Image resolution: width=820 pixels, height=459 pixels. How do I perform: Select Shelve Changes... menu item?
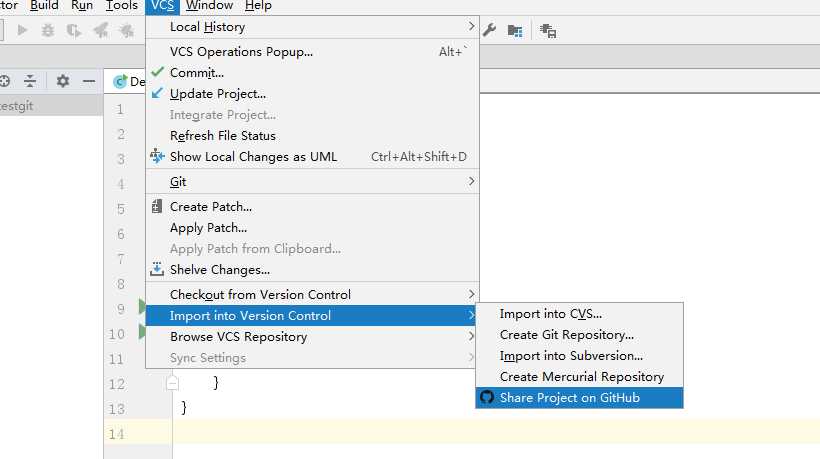pos(312,269)
